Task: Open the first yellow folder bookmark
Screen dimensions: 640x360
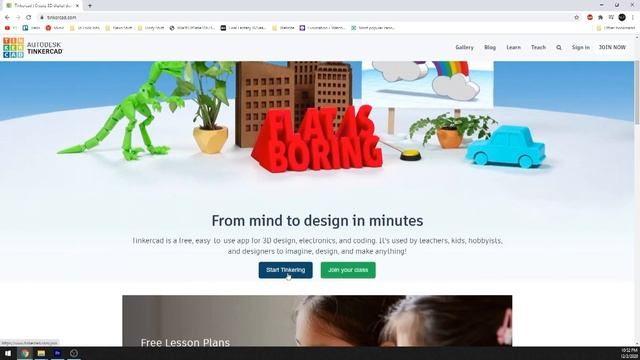Action: pyautogui.click(x=85, y=28)
